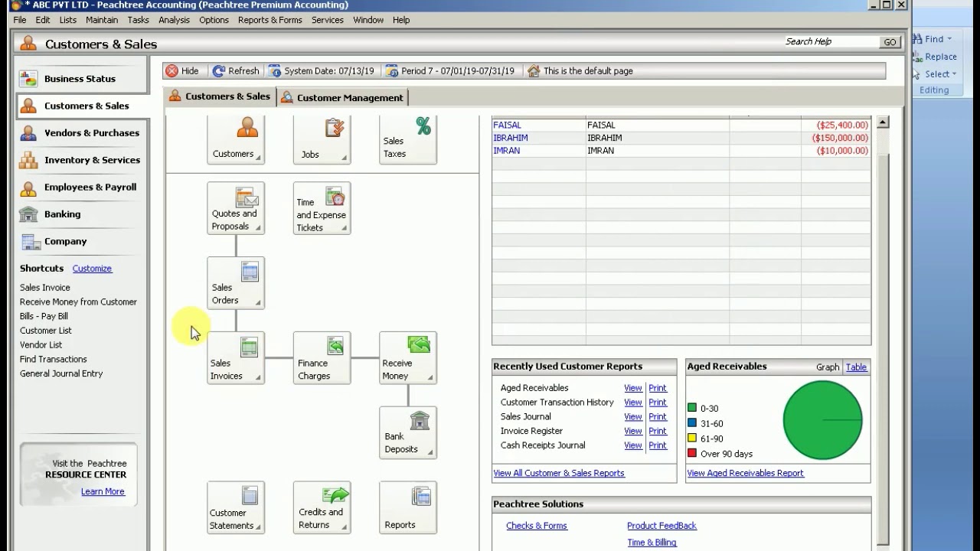The width and height of the screenshot is (980, 551).
Task: Go to Vendors & Purchases section
Action: point(82,133)
